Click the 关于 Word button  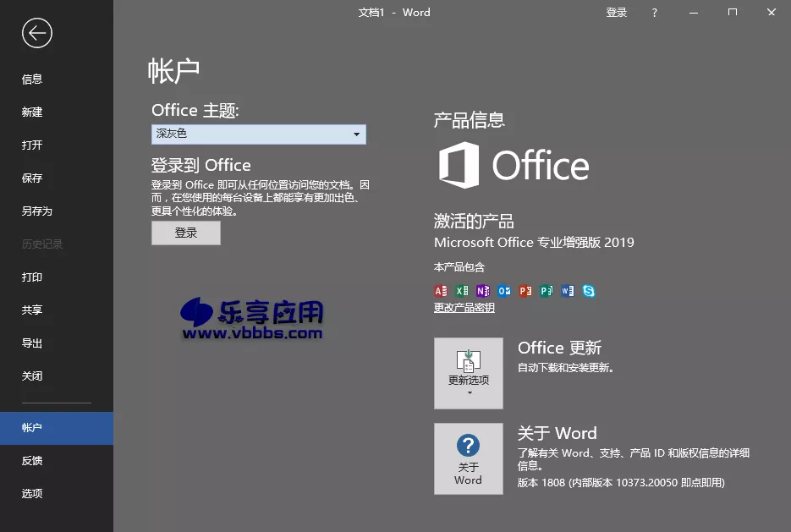(x=468, y=458)
